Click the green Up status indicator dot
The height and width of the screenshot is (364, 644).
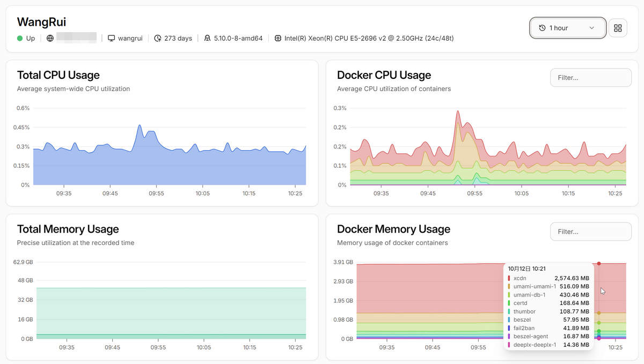point(20,39)
